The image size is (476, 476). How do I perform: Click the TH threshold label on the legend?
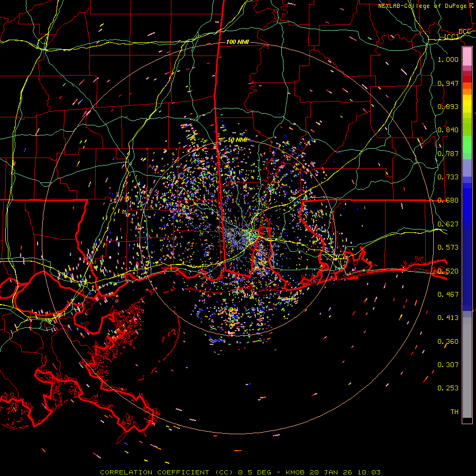[454, 412]
